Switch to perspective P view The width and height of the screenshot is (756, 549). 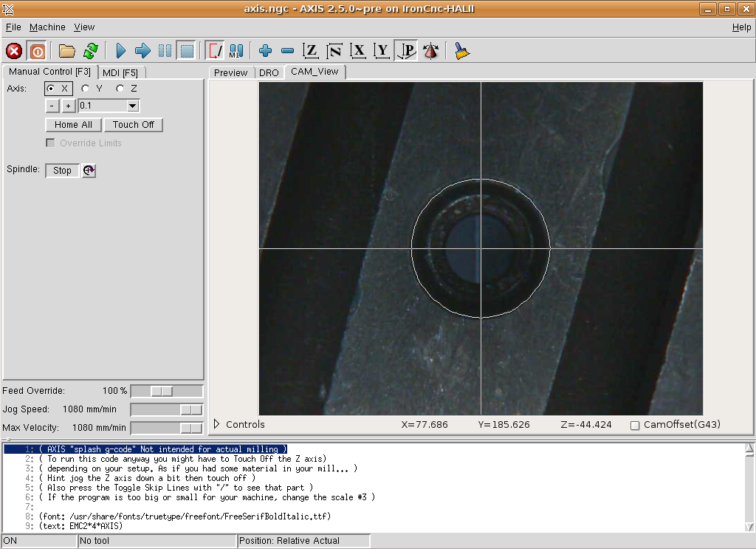tap(406, 51)
